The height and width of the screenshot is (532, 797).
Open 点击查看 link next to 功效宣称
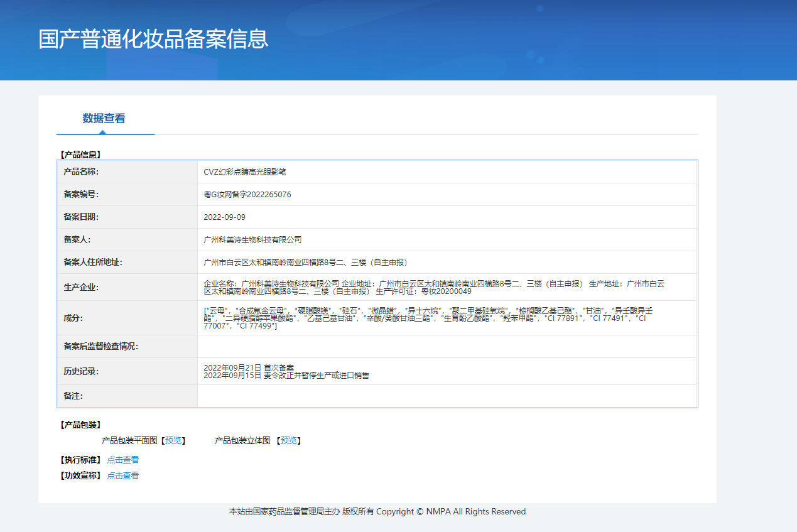(123, 475)
